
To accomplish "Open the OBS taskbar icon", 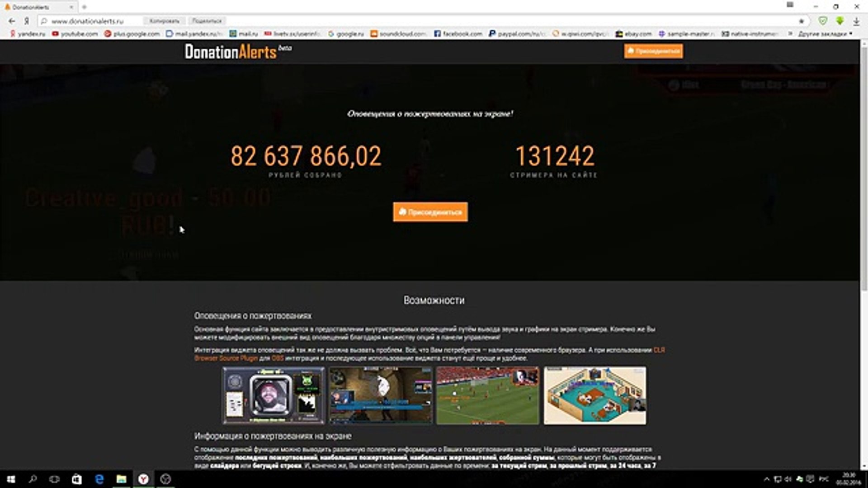I will [165, 479].
